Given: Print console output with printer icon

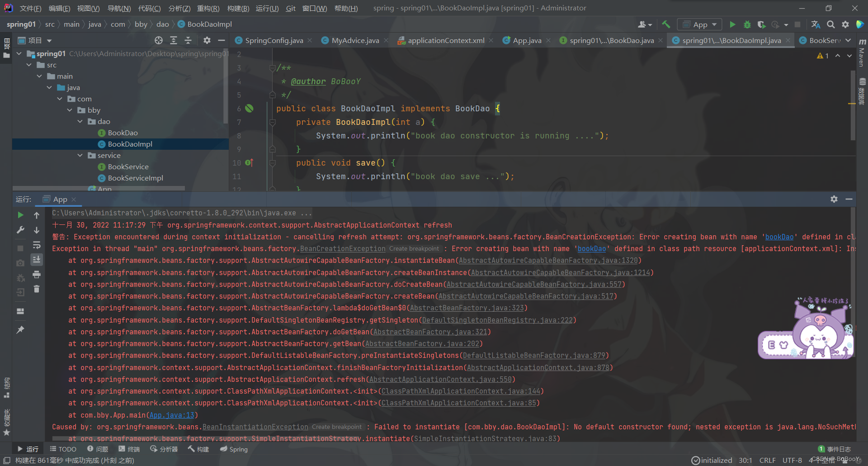Looking at the screenshot, I should coord(37,274).
